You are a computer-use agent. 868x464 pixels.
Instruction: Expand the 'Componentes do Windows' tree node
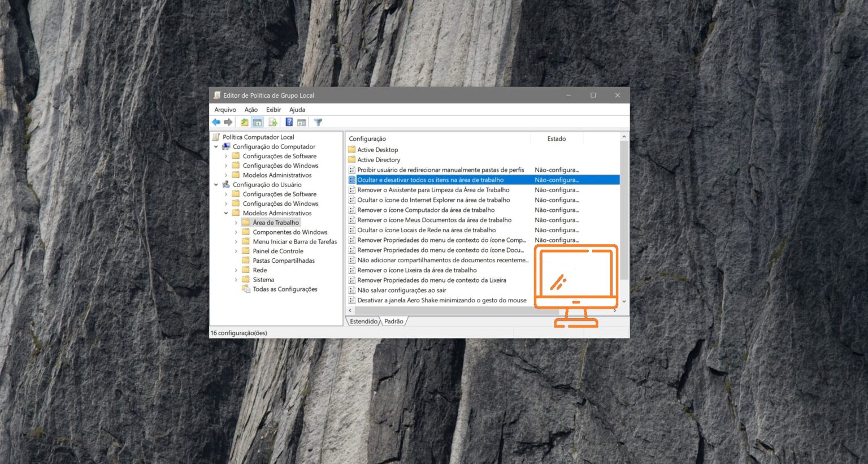click(236, 232)
